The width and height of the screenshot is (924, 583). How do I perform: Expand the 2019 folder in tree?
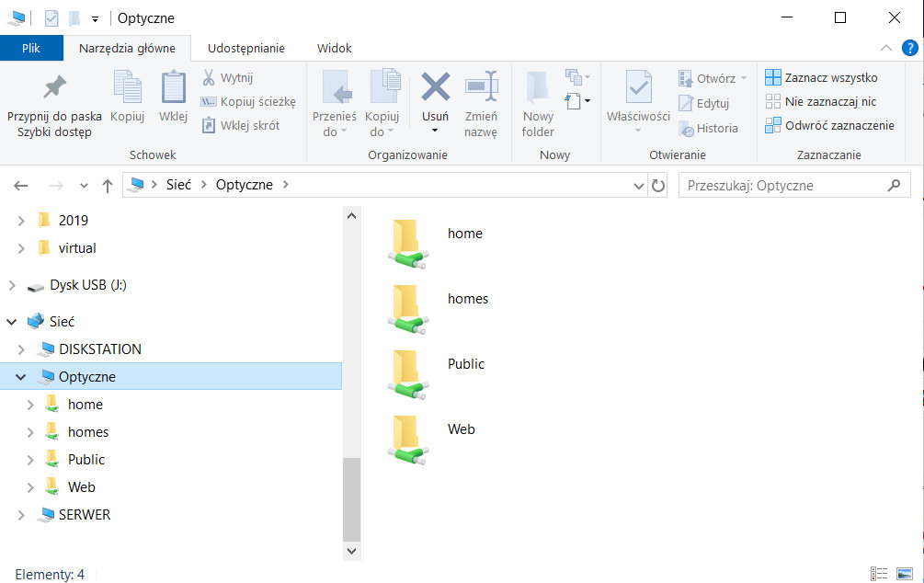[x=21, y=221]
